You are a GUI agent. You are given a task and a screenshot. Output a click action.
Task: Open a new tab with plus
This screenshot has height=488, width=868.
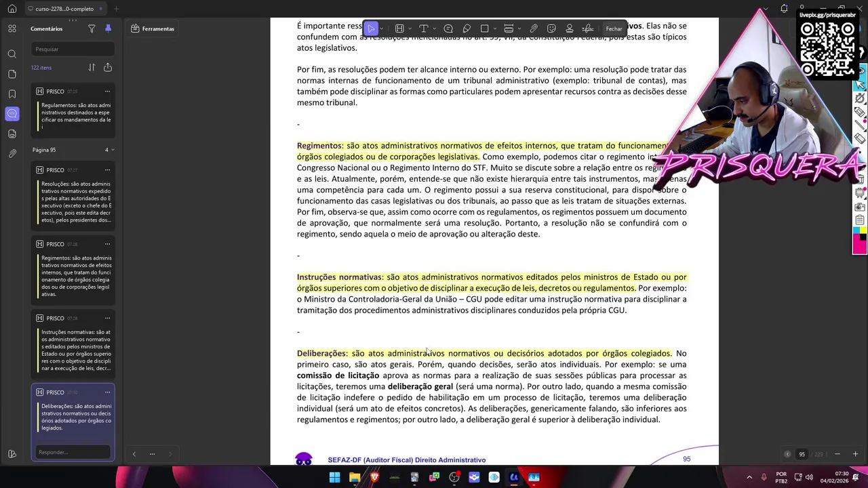116,9
